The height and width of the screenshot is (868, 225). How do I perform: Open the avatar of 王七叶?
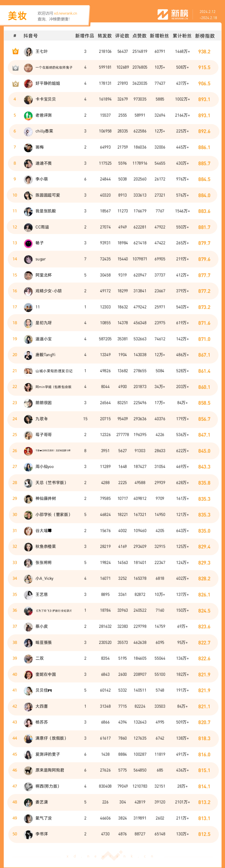(28, 52)
